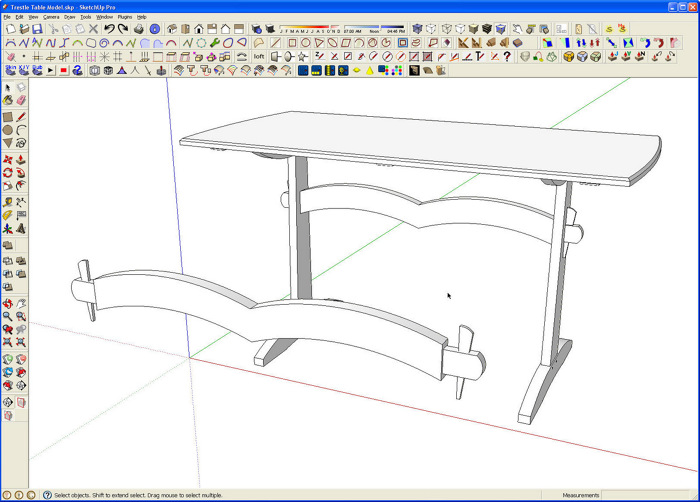Open the View menu
Viewport: 700px width, 502px height.
click(x=33, y=17)
